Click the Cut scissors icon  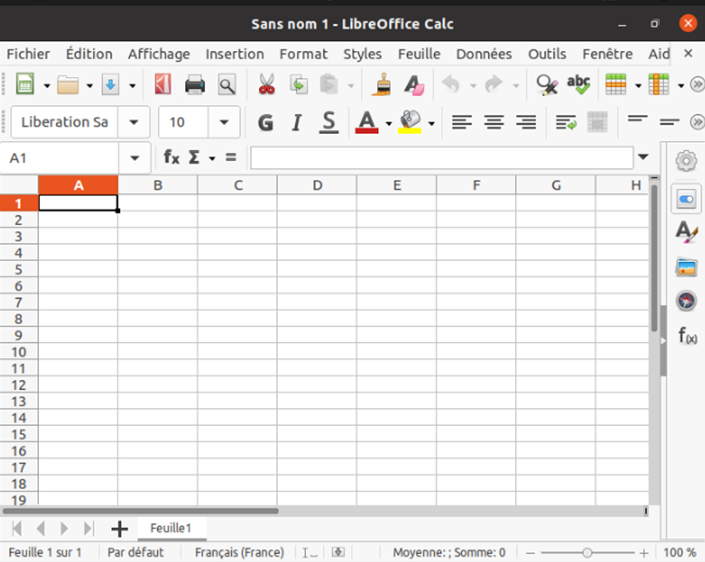click(x=266, y=85)
